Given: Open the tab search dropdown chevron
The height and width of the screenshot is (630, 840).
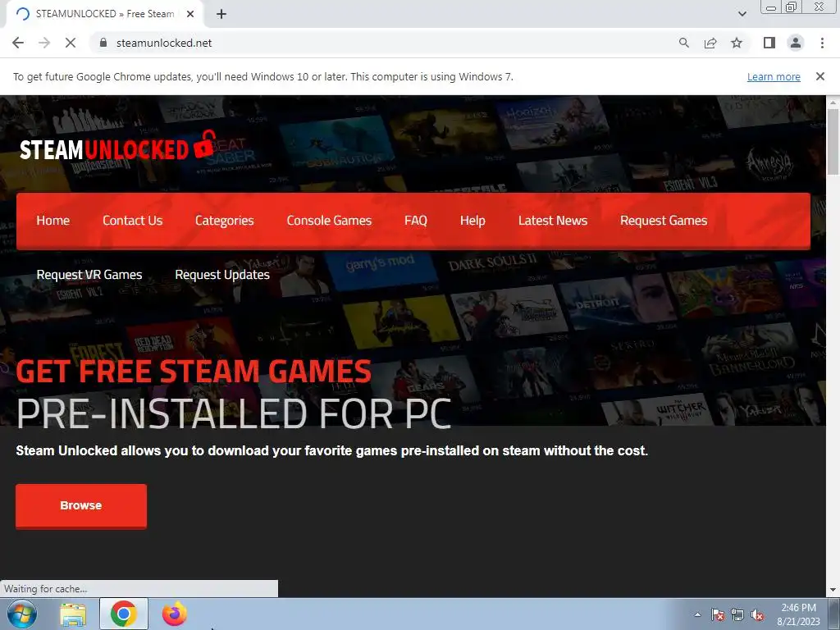Looking at the screenshot, I should click(x=742, y=14).
